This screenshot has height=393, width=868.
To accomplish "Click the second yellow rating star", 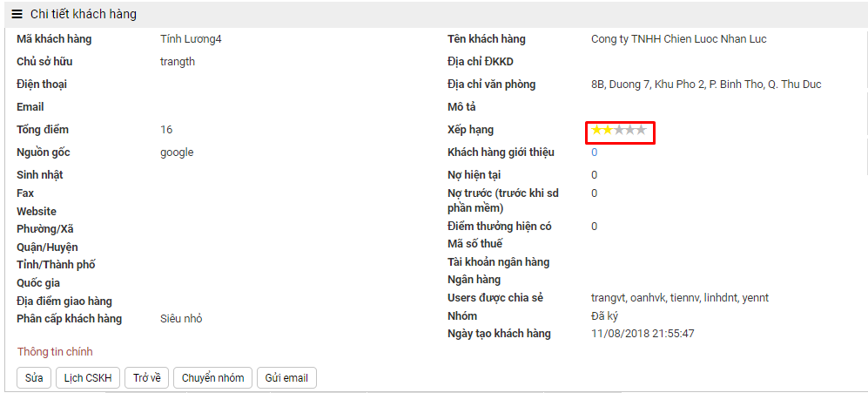I will tap(608, 130).
